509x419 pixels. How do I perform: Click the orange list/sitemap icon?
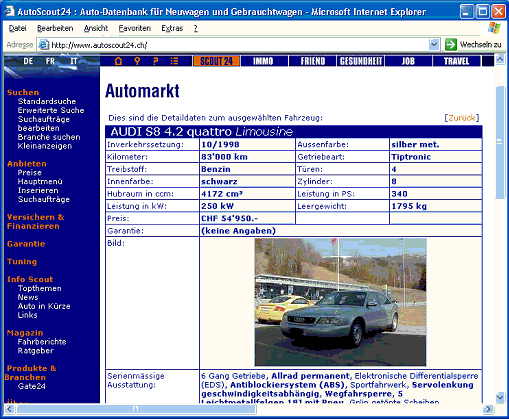click(x=174, y=61)
